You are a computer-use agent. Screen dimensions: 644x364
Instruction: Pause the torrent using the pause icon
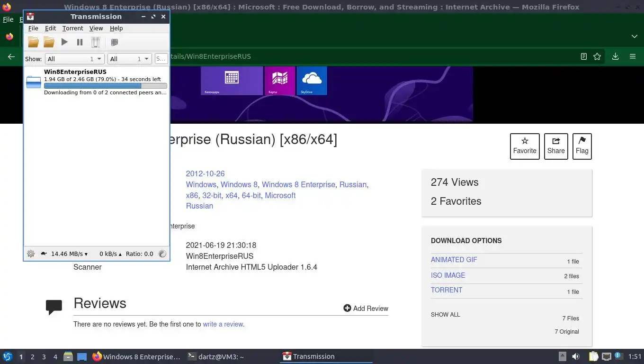80,42
